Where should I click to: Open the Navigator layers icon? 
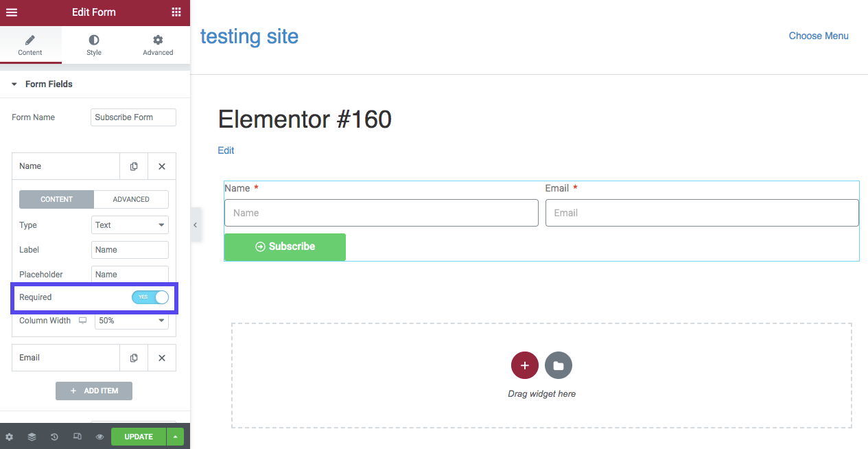tap(32, 437)
